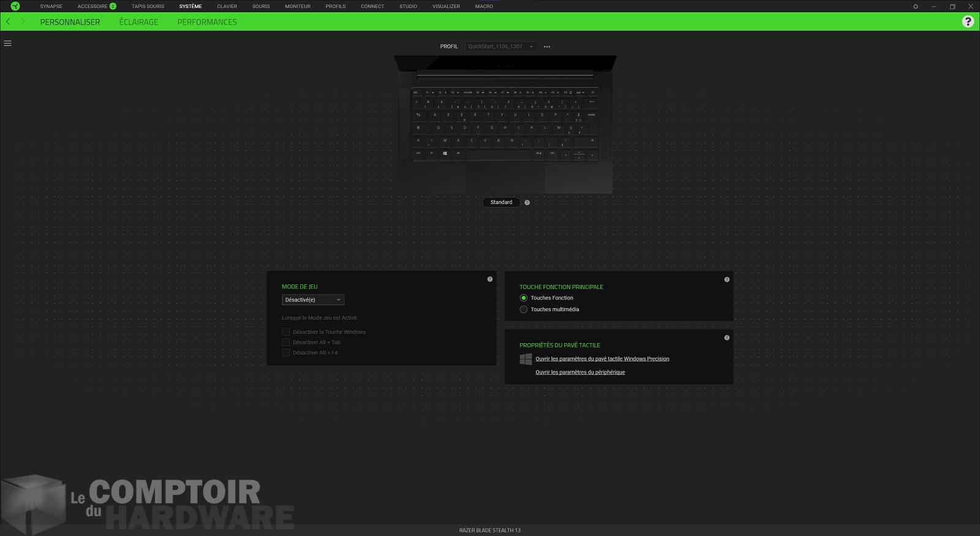The height and width of the screenshot is (536, 980).
Task: Show help next to Standard button
Action: 527,203
